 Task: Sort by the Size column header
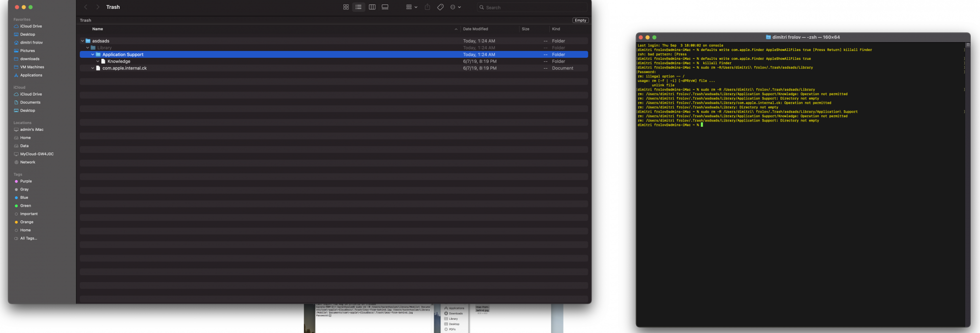(525, 29)
